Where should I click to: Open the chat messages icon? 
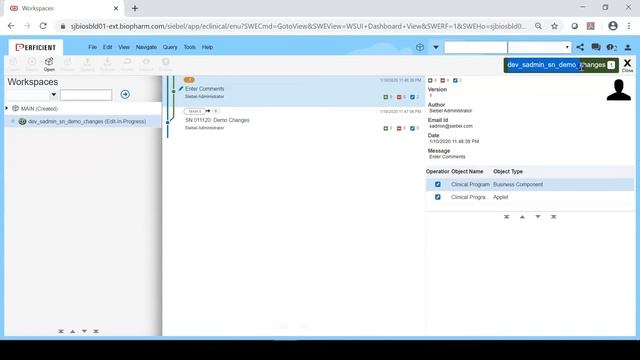(596, 47)
